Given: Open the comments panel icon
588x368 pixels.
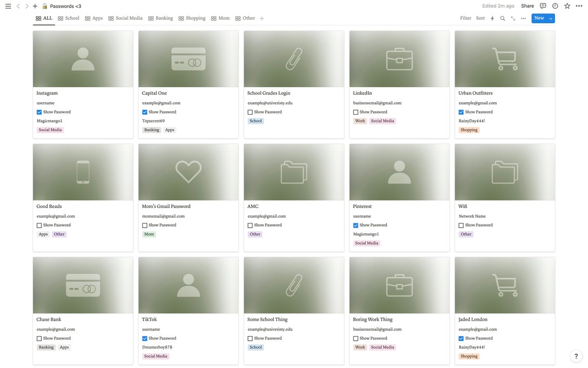Looking at the screenshot, I should 543,6.
